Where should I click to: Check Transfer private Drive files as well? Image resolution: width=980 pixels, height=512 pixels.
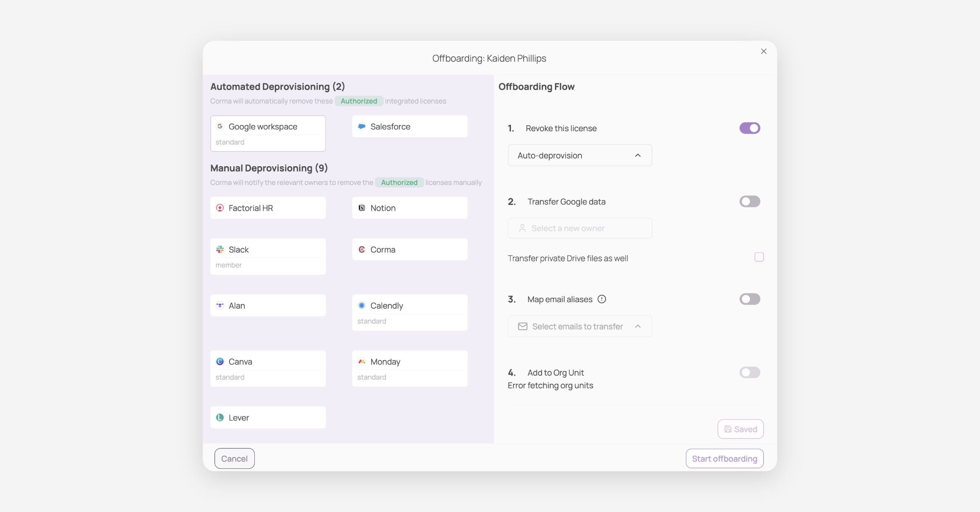tap(759, 257)
